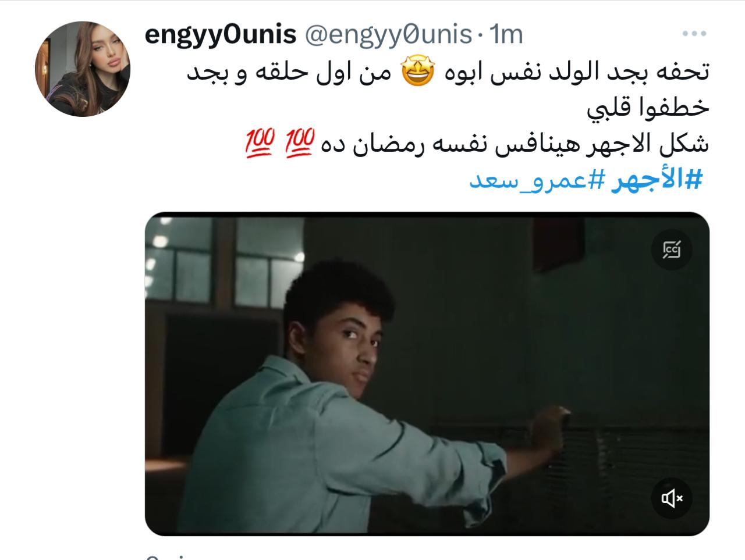745x560 pixels.
Task: Open the #الأجهر hashtag
Action: click(657, 181)
